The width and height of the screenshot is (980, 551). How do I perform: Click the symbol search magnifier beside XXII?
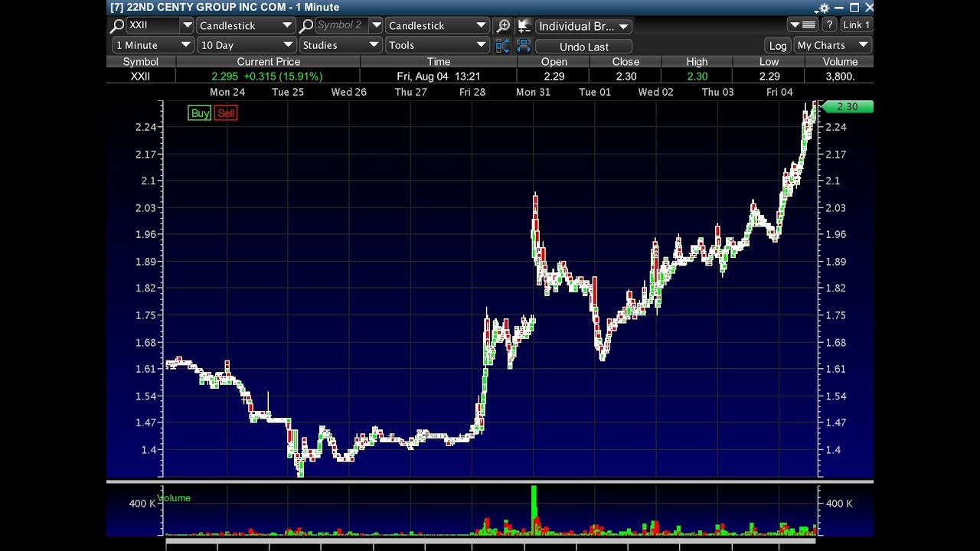[118, 25]
